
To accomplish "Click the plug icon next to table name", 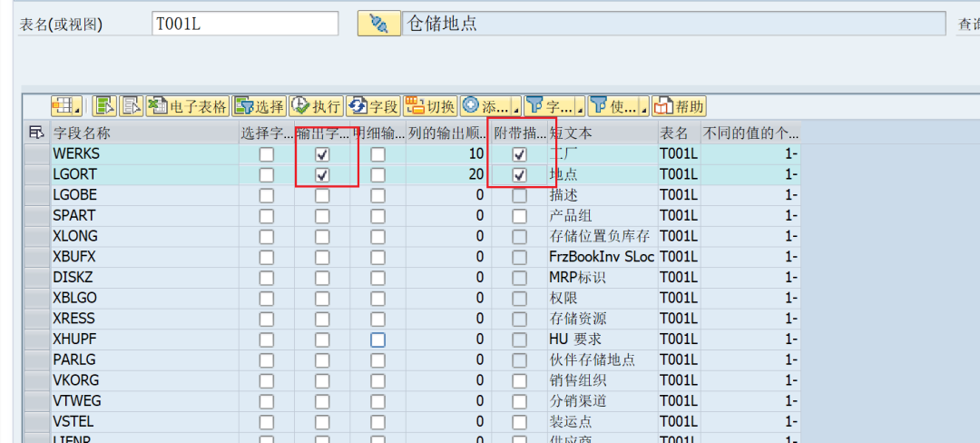I will coord(378,24).
